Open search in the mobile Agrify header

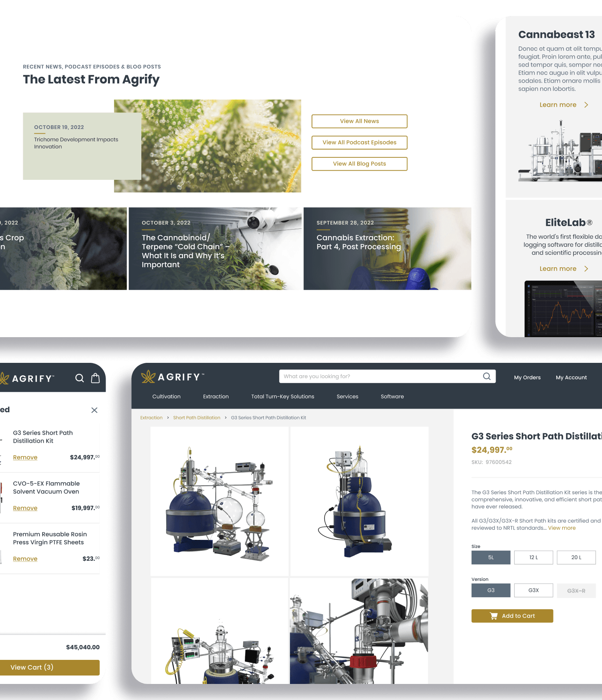pos(79,378)
